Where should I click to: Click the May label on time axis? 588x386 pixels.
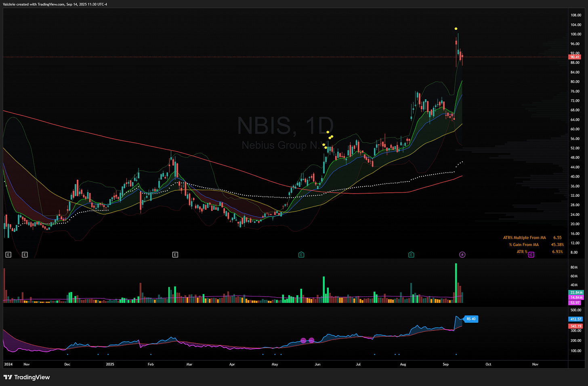(x=275, y=364)
